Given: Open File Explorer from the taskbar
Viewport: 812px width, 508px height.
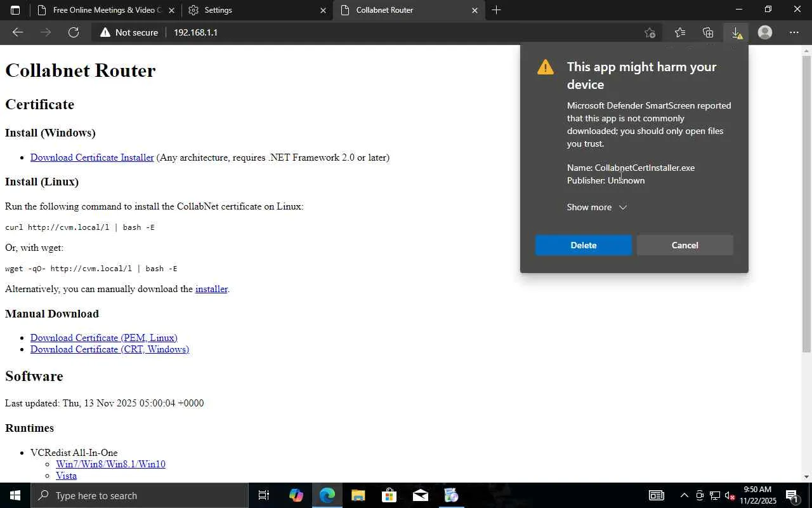Looking at the screenshot, I should [358, 495].
